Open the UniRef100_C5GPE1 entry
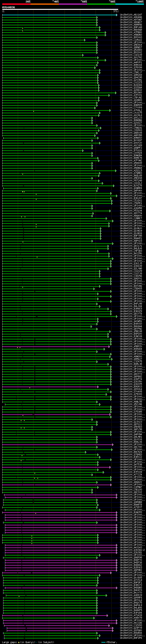 point(131,203)
